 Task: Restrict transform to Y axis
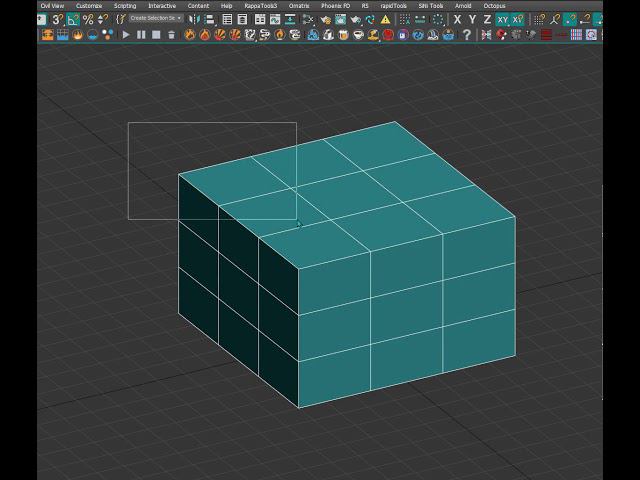tap(472, 19)
